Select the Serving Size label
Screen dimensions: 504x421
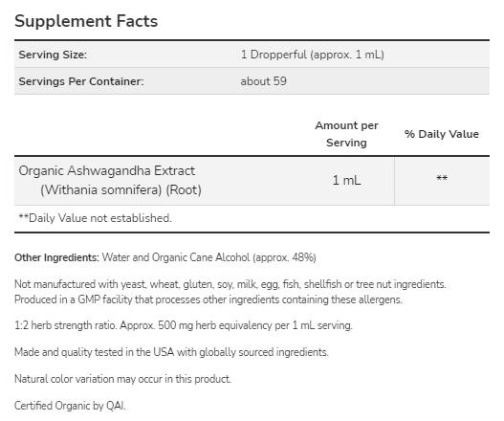(x=53, y=55)
